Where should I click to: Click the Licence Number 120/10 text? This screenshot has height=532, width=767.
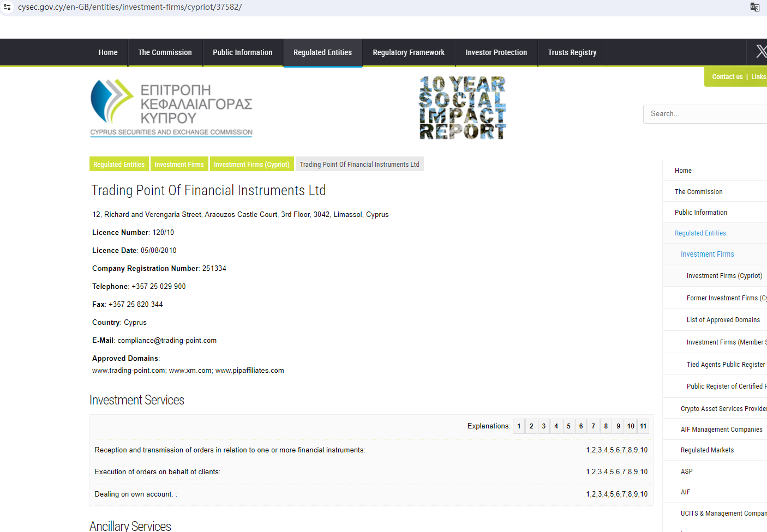click(x=133, y=233)
